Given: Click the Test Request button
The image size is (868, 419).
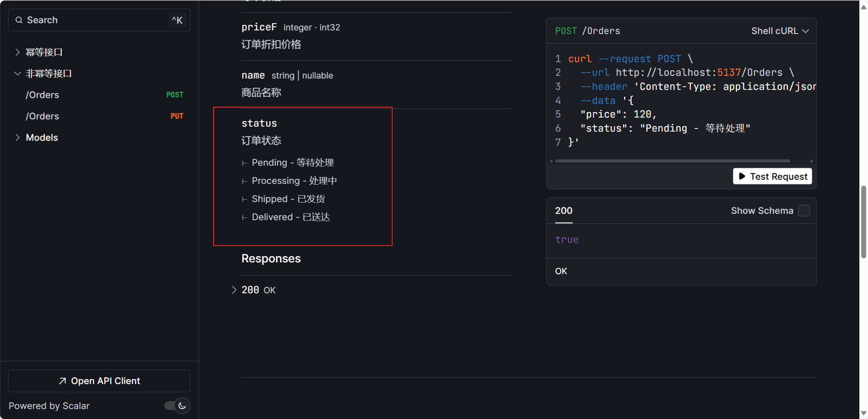Looking at the screenshot, I should [x=772, y=177].
